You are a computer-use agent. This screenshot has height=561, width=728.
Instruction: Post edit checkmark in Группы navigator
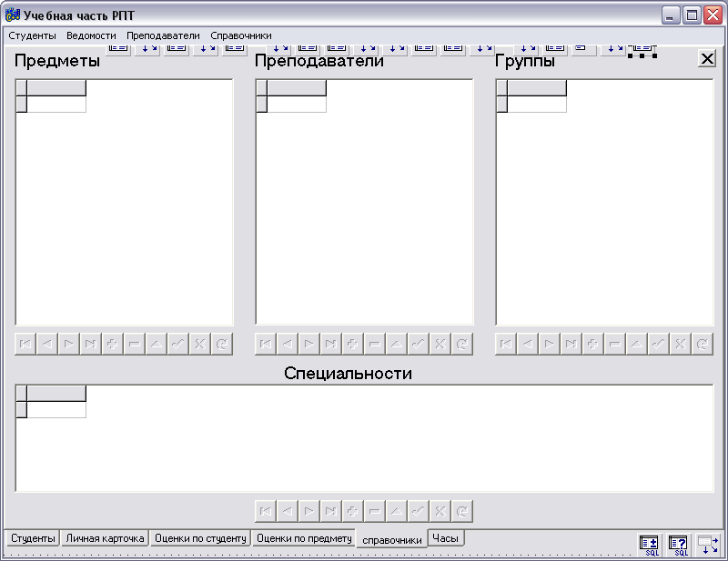(659, 345)
